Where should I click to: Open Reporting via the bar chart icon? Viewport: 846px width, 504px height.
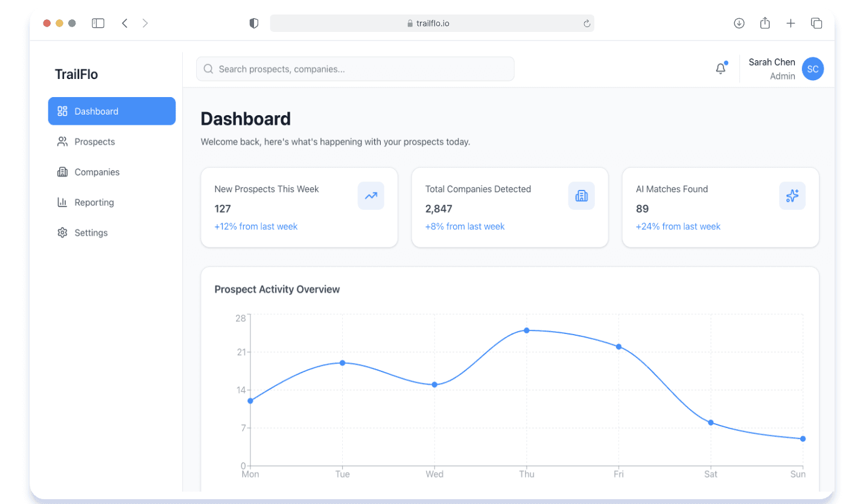coord(62,202)
